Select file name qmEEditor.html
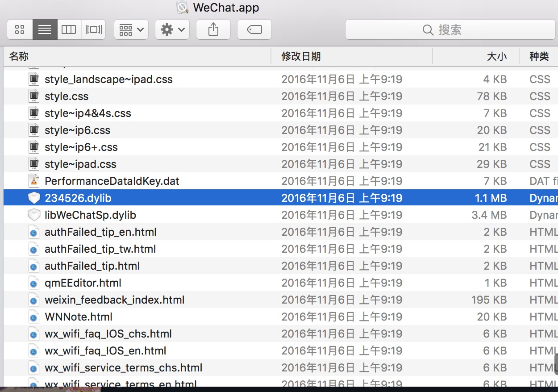Image resolution: width=558 pixels, height=392 pixels. tap(83, 283)
